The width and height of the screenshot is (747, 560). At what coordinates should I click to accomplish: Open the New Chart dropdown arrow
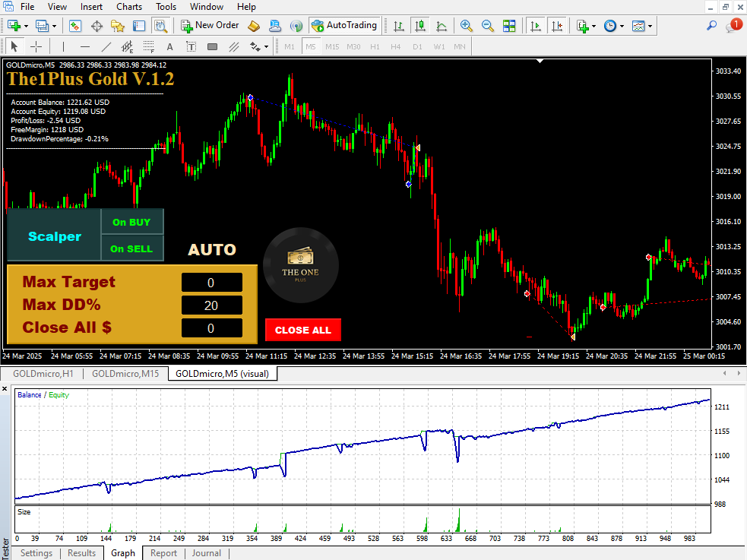[26, 26]
